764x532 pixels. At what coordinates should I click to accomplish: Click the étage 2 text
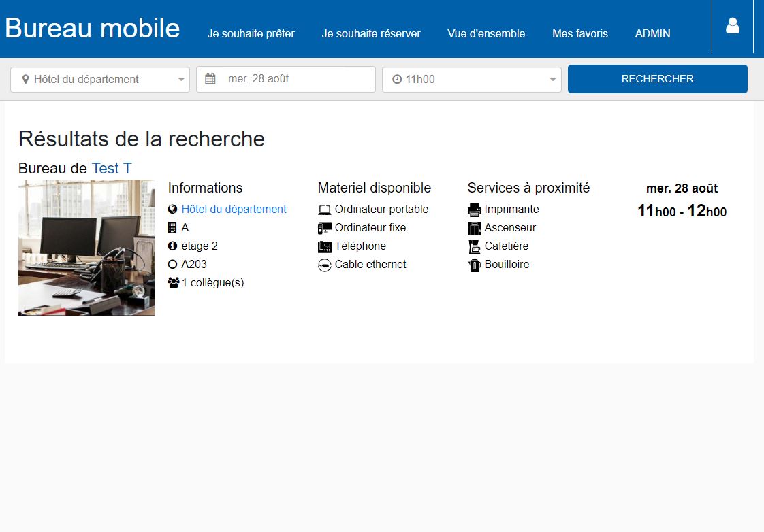tap(200, 246)
